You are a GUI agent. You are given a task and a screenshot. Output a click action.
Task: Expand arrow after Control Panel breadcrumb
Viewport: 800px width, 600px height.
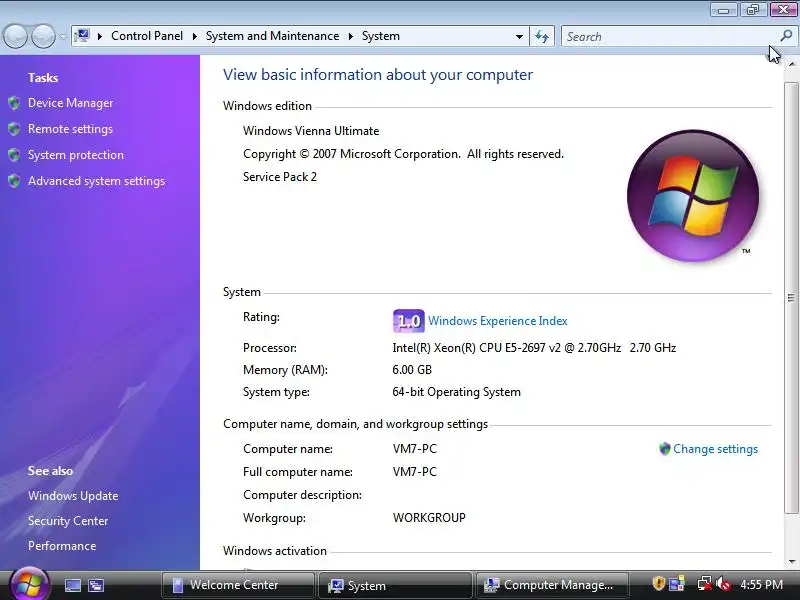pyautogui.click(x=194, y=36)
